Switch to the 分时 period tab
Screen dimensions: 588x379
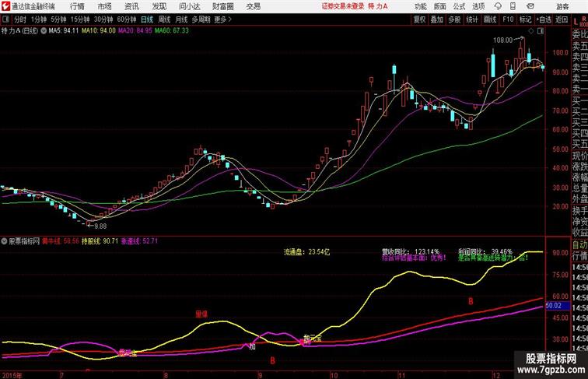tap(20, 19)
